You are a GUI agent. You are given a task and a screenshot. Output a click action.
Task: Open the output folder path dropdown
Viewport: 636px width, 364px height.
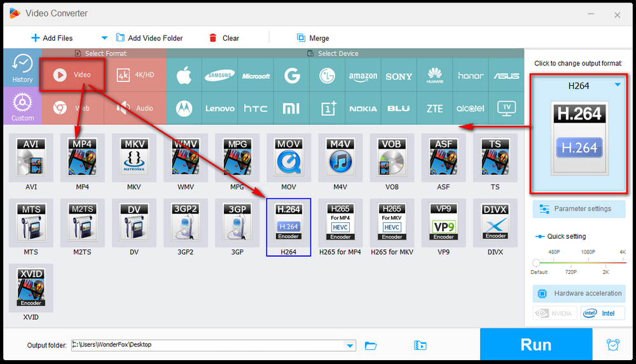pos(350,346)
